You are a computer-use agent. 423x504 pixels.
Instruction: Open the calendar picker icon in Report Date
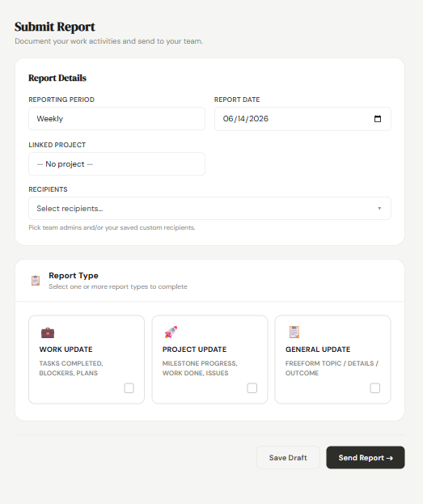pyautogui.click(x=378, y=119)
